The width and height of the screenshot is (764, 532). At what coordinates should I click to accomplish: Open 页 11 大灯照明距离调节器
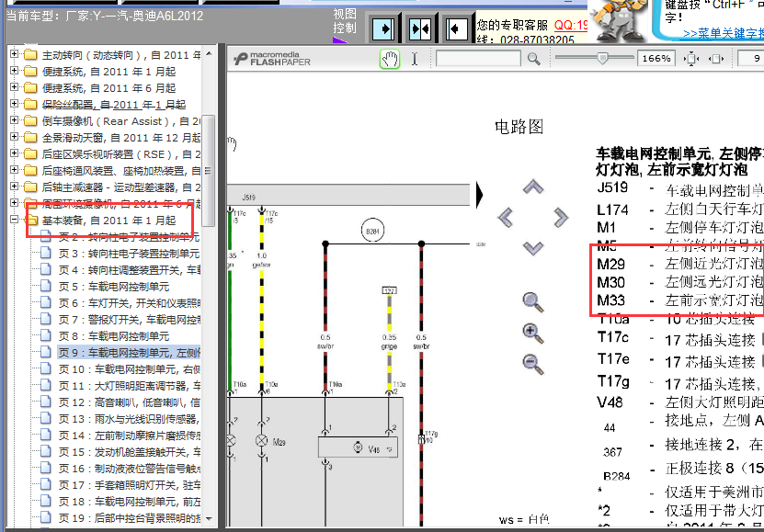(129, 386)
